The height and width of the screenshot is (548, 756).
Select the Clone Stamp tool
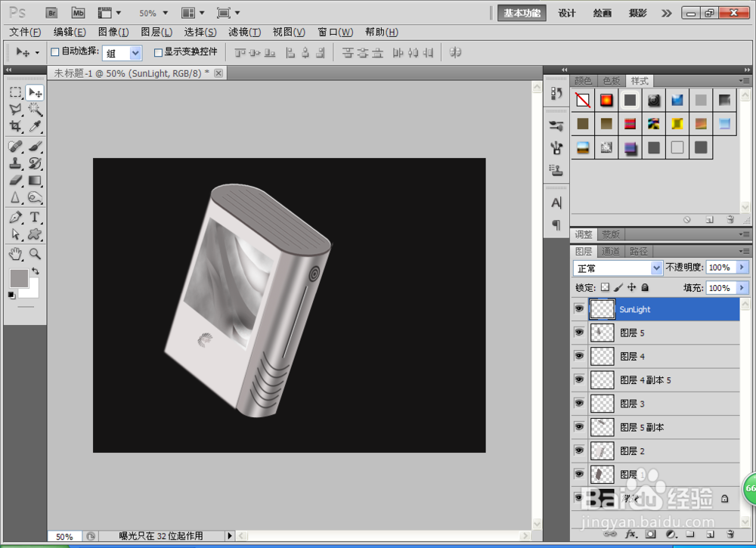(15, 163)
